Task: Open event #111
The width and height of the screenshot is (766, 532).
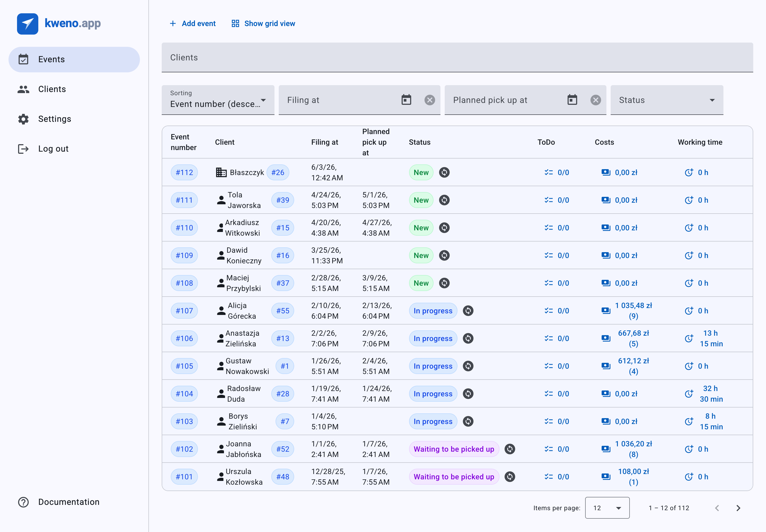Action: pos(184,200)
